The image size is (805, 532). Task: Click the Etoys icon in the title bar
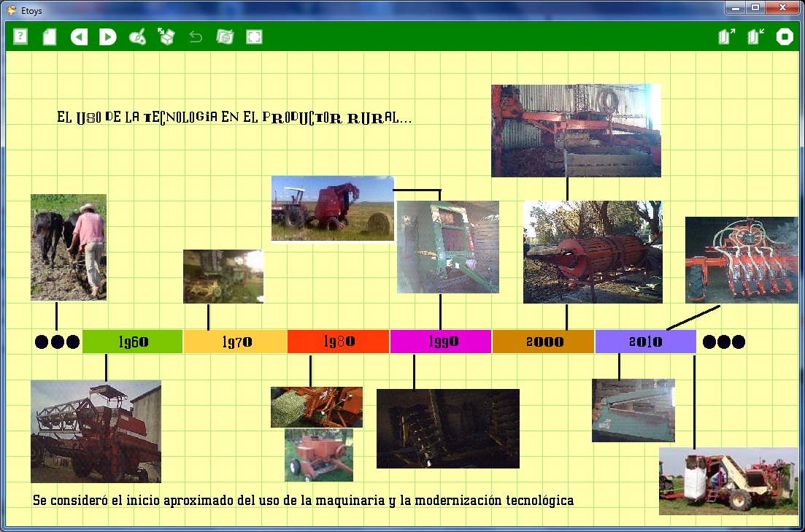(11, 9)
